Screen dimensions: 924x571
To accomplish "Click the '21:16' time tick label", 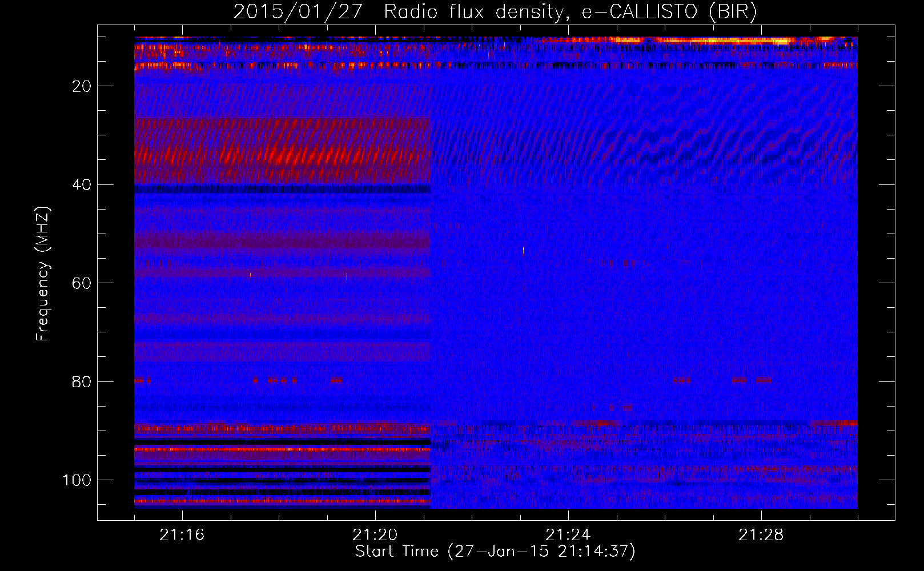I will pos(182,535).
